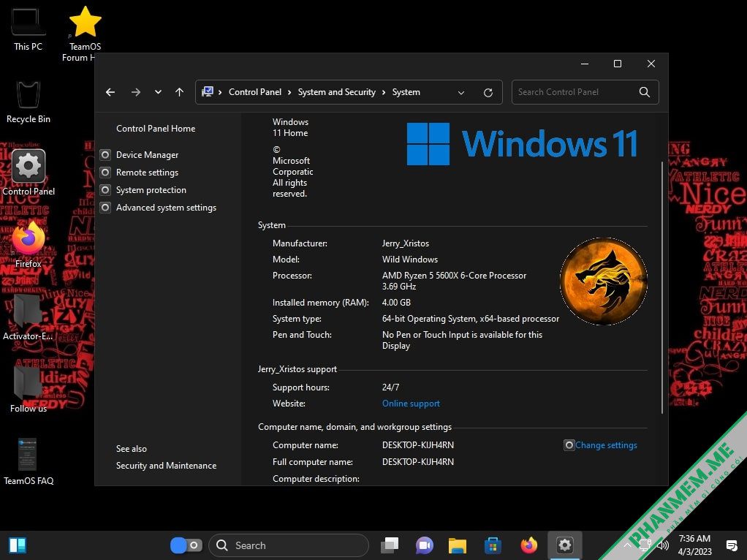Launch Firefox from taskbar

click(x=528, y=545)
